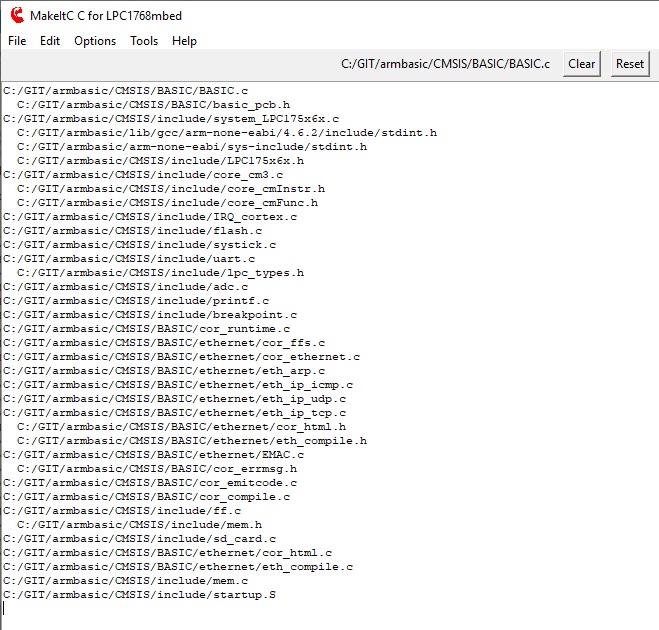Click the current file path label beside Clear

click(x=445, y=64)
